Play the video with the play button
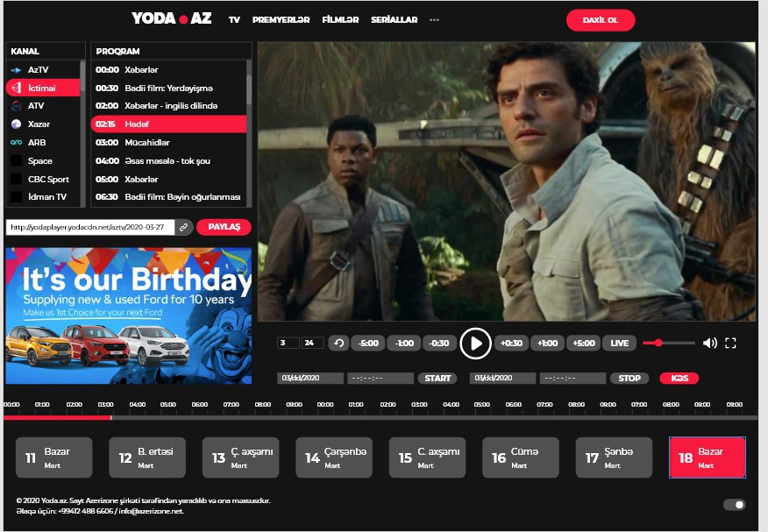Viewport: 768px width, 532px height. [x=475, y=343]
